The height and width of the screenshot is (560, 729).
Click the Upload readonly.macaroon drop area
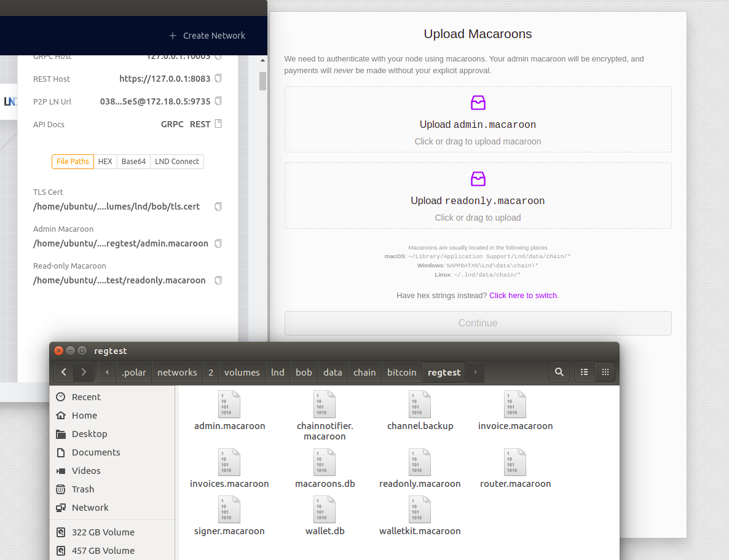pos(478,195)
